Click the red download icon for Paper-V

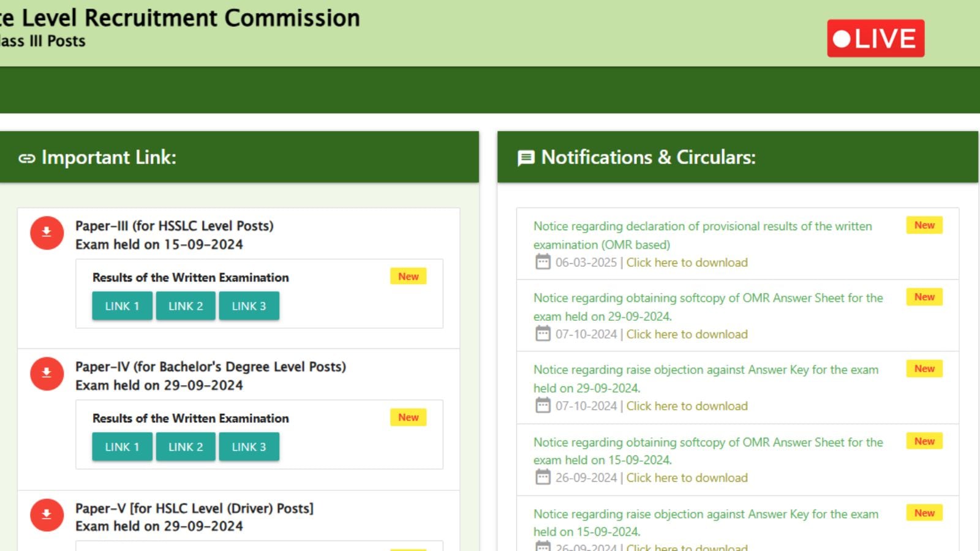pyautogui.click(x=47, y=515)
